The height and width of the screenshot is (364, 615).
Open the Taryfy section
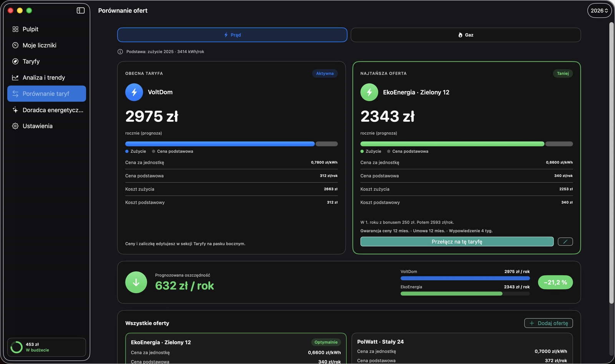(47, 61)
